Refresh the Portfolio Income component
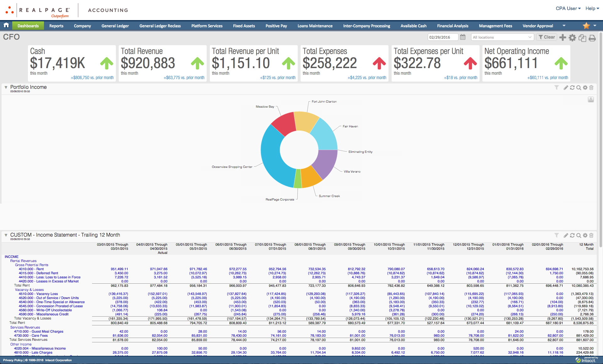 572,88
